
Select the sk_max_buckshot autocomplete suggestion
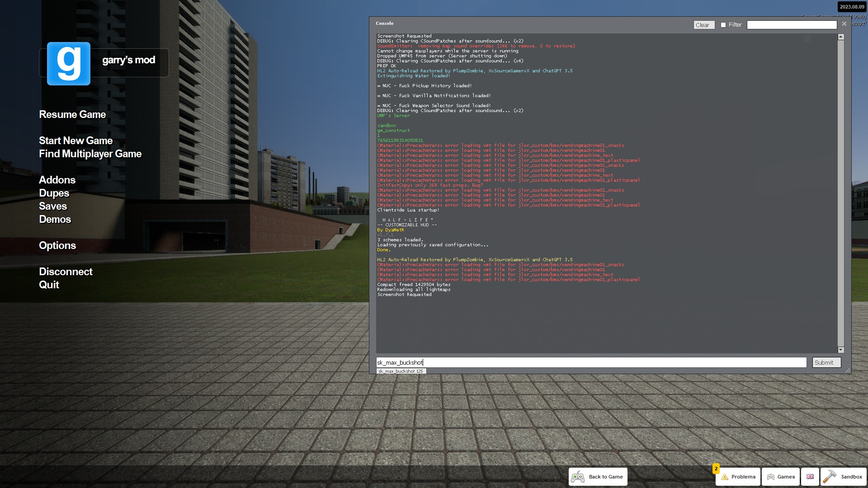coord(401,371)
